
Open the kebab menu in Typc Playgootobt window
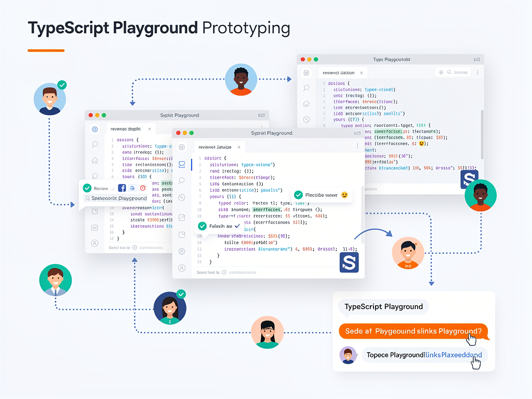tap(478, 72)
